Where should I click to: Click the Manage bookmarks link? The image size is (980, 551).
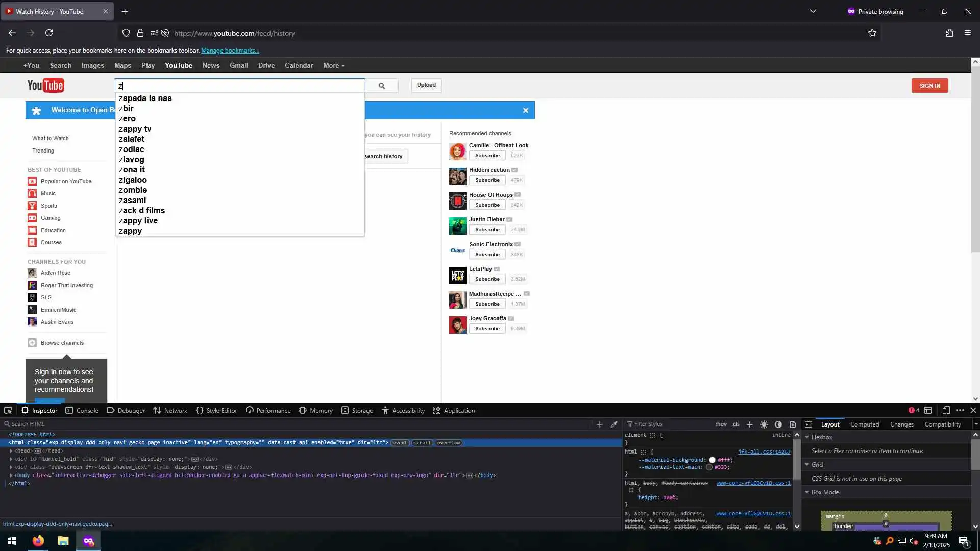point(230,51)
